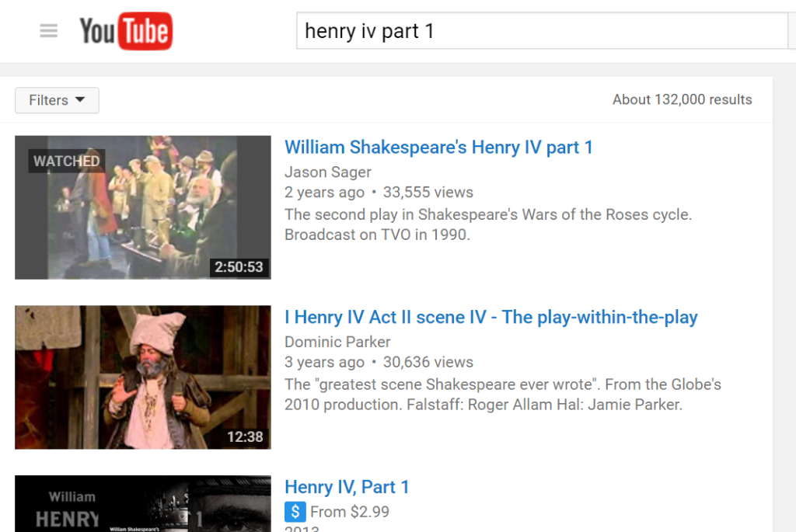Click the 'From $2.99' price label

(x=349, y=512)
